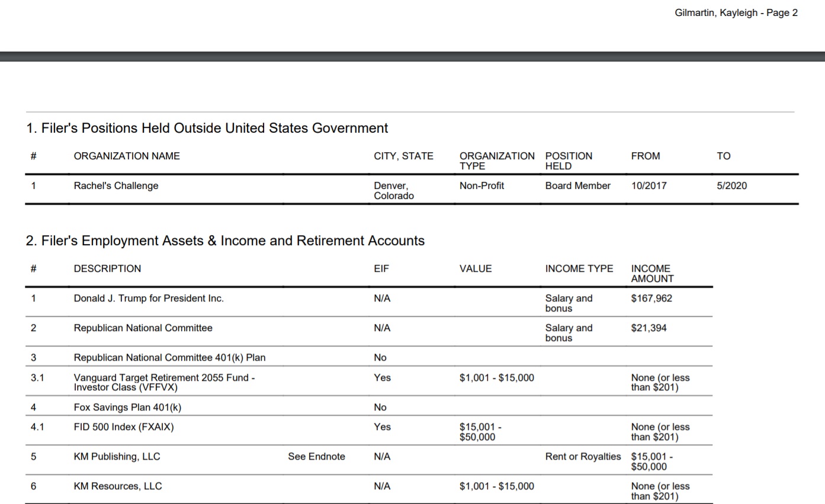Click the '10/2017' from date
The width and height of the screenshot is (825, 504).
pyautogui.click(x=649, y=186)
